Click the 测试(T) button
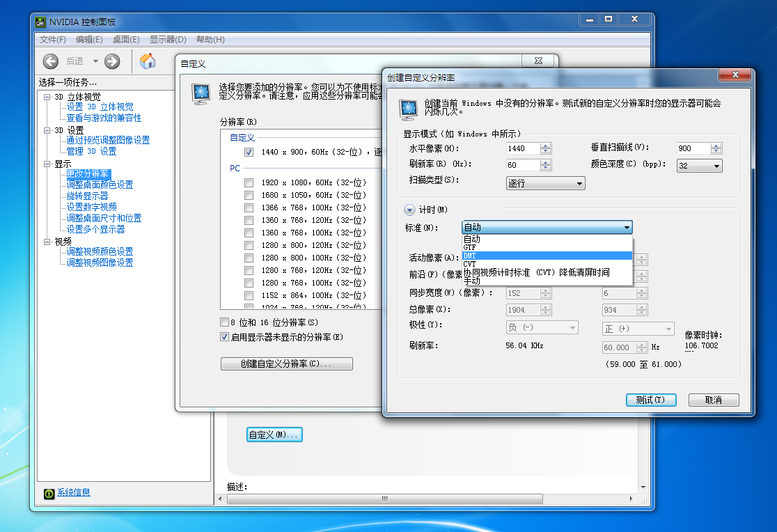777x532 pixels. [x=651, y=400]
